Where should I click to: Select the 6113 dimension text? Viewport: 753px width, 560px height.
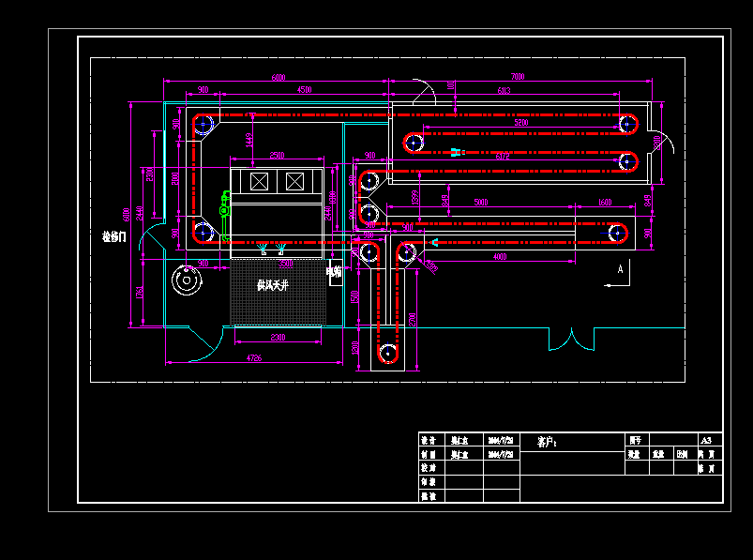click(504, 91)
